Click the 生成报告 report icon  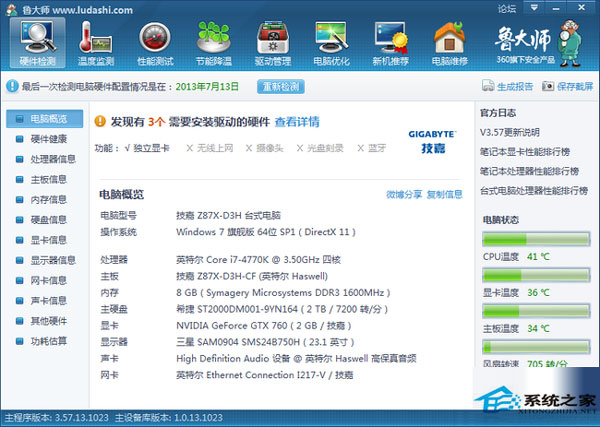coord(488,86)
